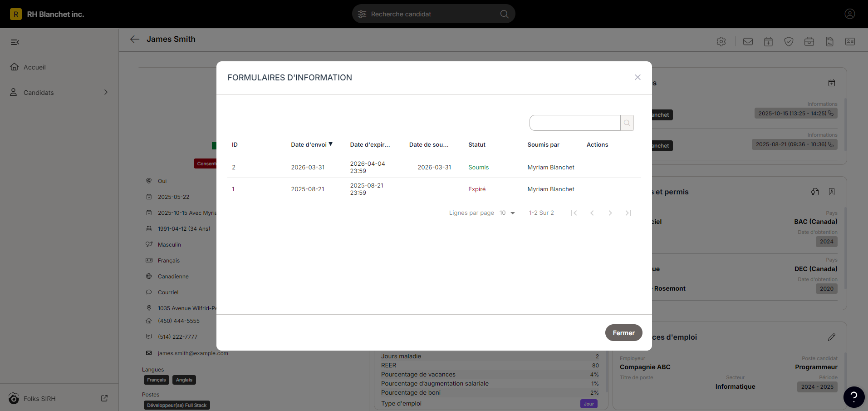Click the Français language tag

click(x=157, y=380)
